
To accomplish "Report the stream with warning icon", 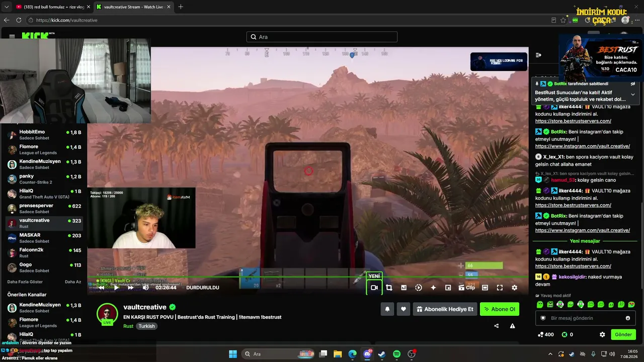I will point(512,326).
